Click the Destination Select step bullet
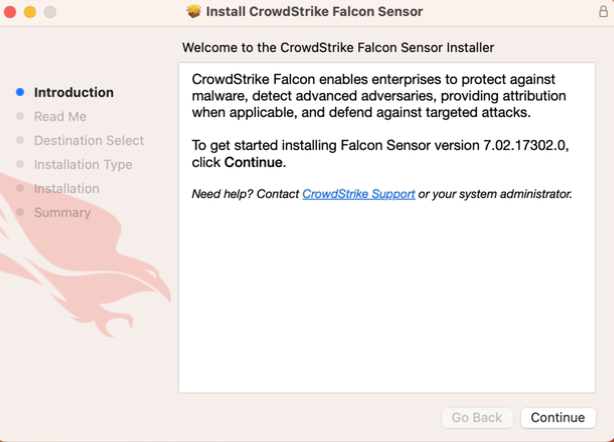 20,140
